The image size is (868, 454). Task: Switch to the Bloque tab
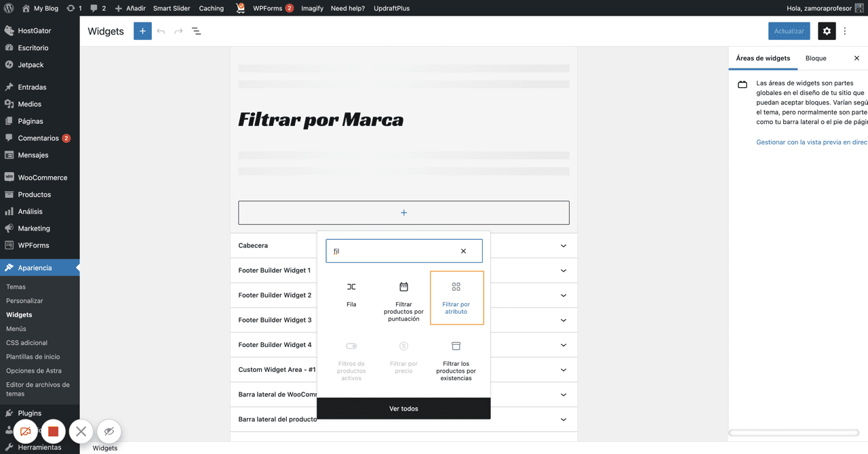tap(815, 58)
